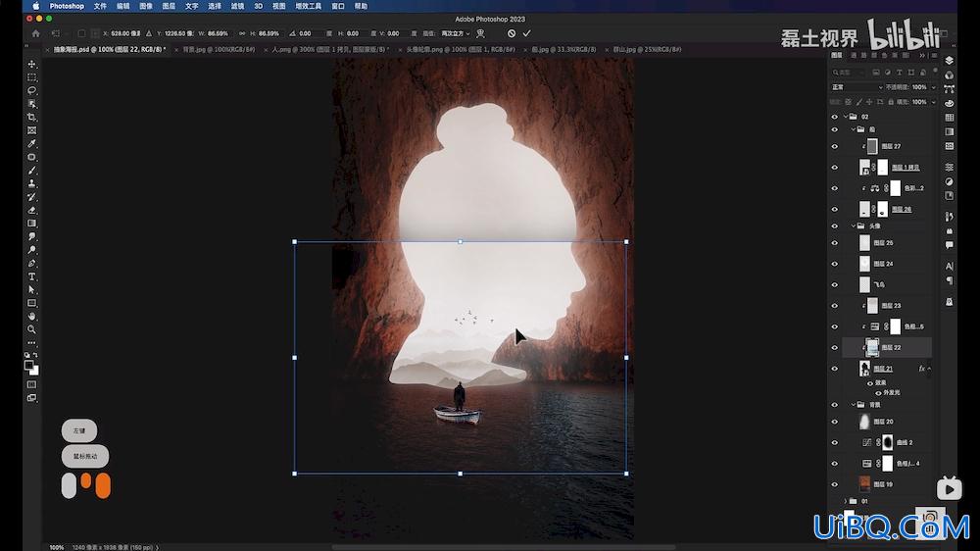Select the Dodge tool
The width and height of the screenshot is (980, 551).
[x=32, y=250]
